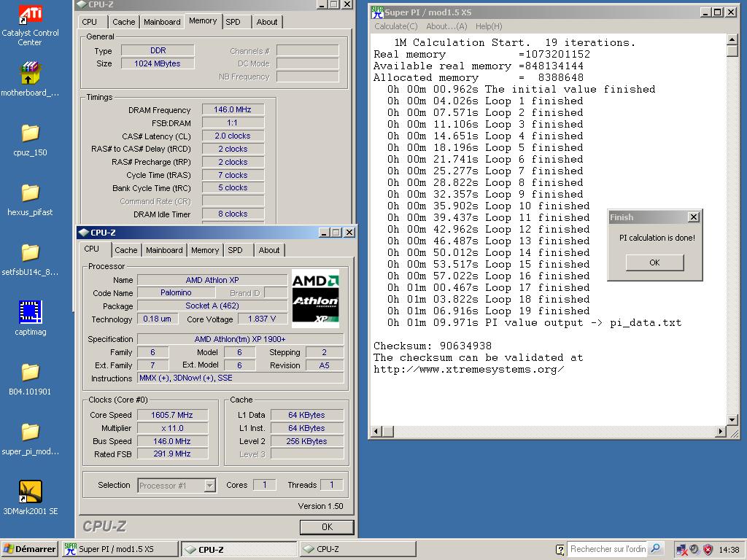747x560 pixels.
Task: Switch to Mainboard tab in front CPU-Z
Action: (x=164, y=250)
